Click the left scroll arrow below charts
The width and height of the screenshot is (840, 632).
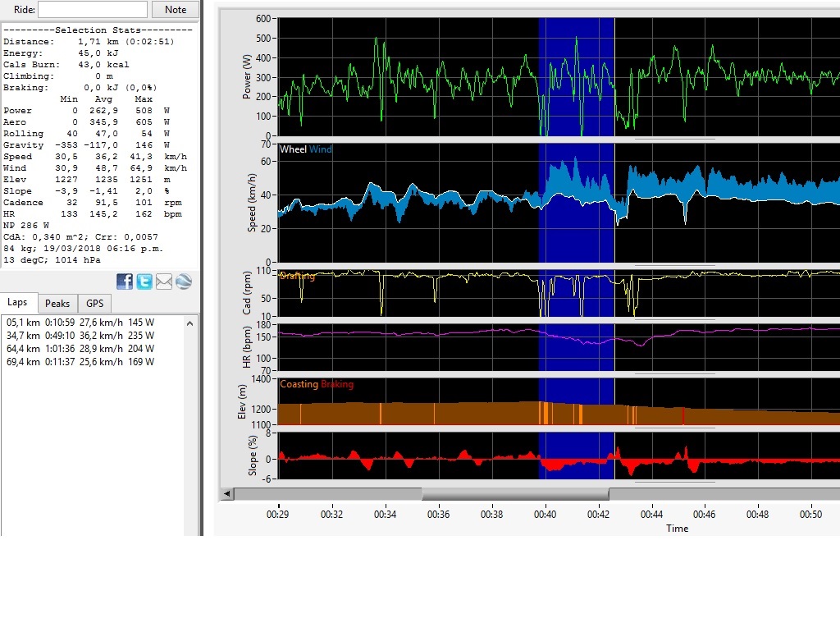point(225,494)
